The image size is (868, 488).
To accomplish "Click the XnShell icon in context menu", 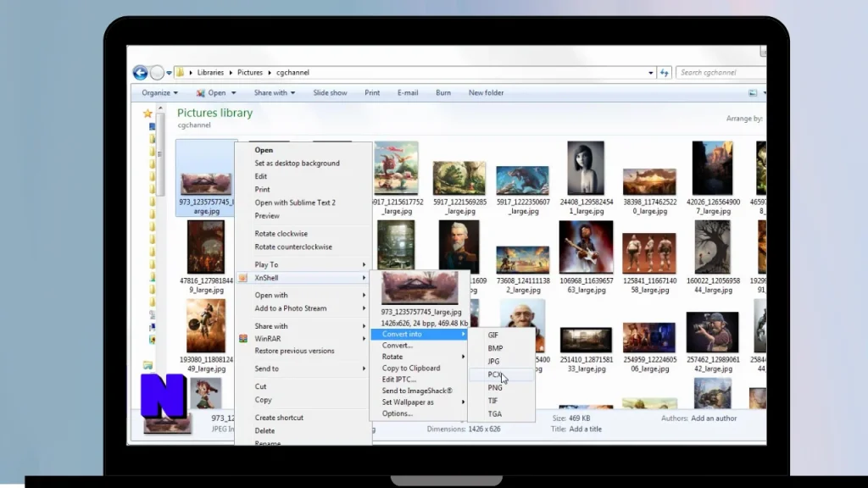I will (242, 278).
